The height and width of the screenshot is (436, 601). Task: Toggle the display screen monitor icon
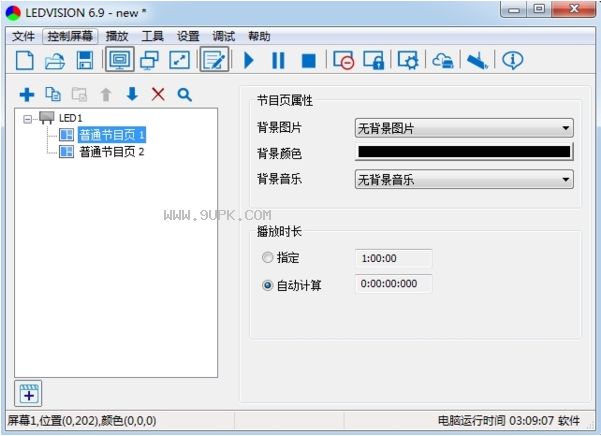pos(120,60)
